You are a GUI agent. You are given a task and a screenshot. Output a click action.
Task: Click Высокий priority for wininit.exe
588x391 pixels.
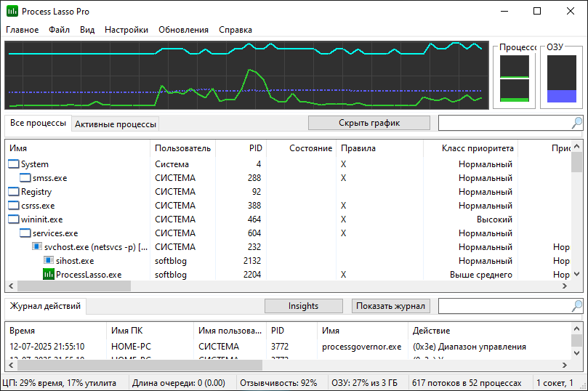(494, 219)
